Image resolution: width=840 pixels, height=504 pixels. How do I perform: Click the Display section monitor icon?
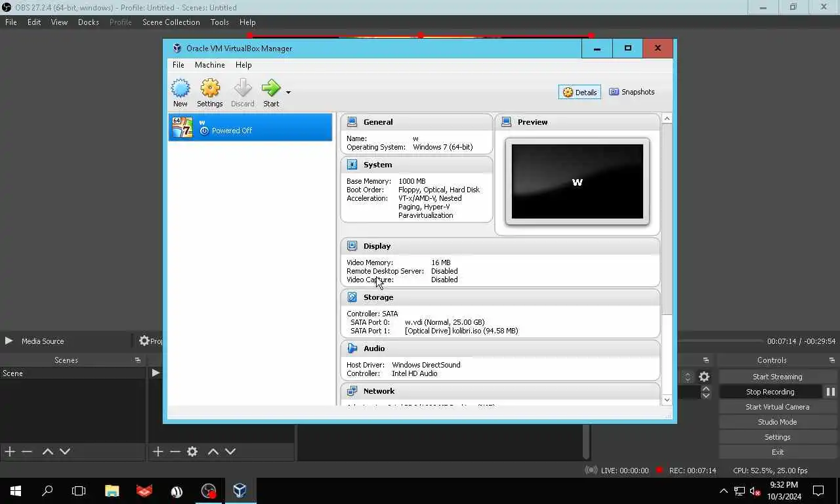click(x=352, y=246)
